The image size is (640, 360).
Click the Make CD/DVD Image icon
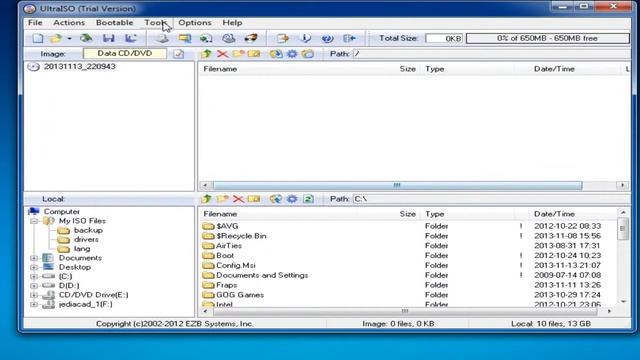(x=163, y=38)
